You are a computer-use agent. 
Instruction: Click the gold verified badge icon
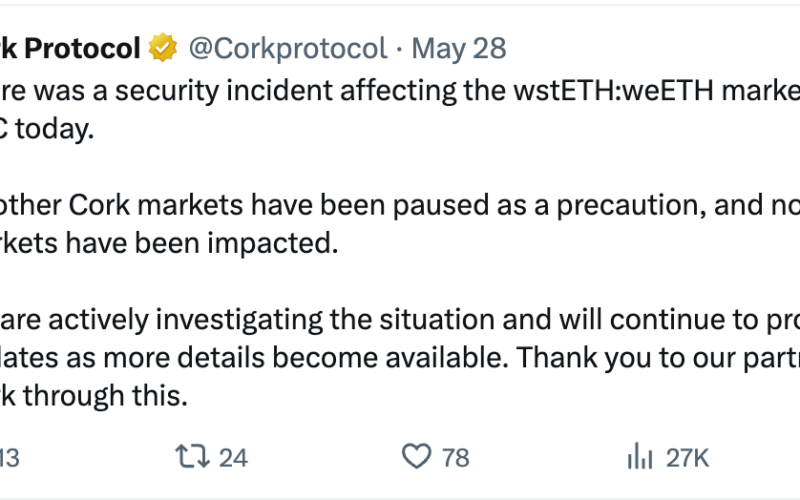(162, 47)
